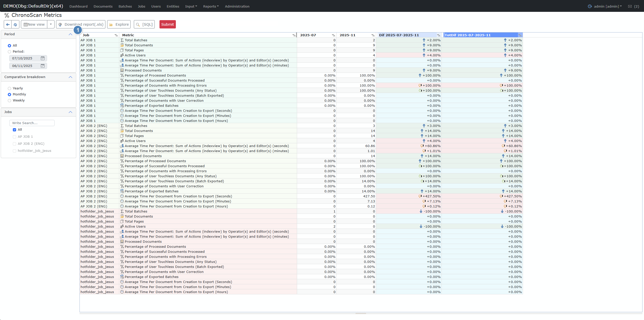Uncheck the All jobs checkbox
Image resolution: width=644 pixels, height=320 pixels.
pyautogui.click(x=15, y=130)
